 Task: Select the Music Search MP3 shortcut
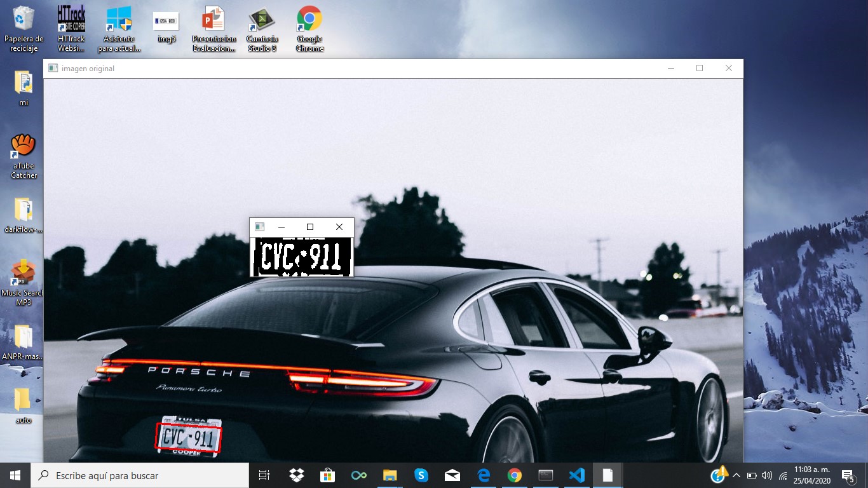click(24, 283)
